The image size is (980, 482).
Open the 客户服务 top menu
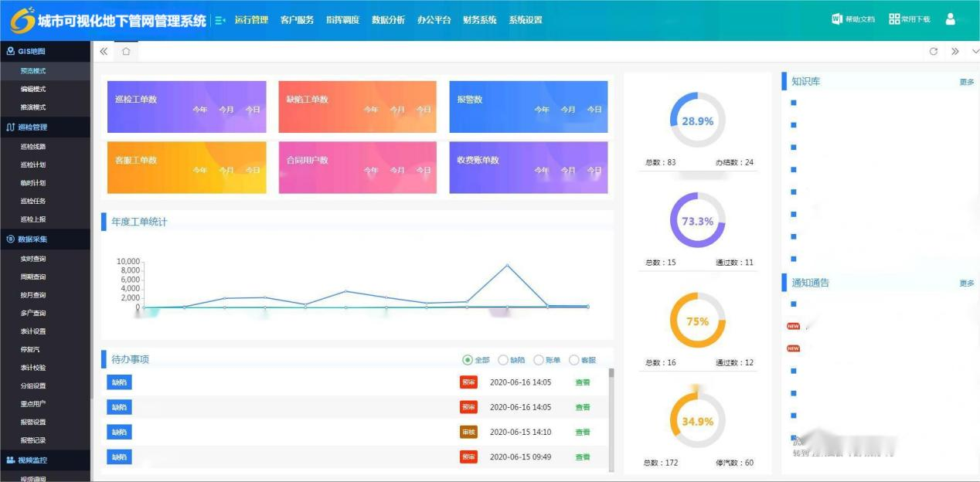(x=297, y=20)
